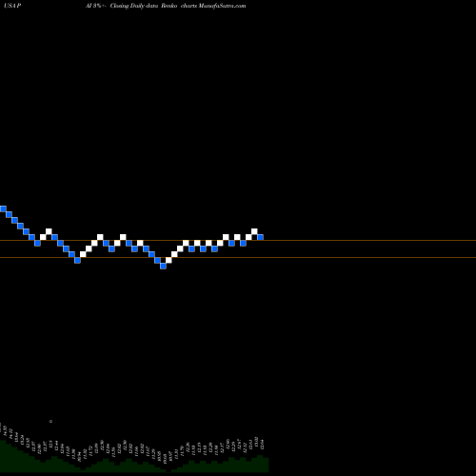
Task: Click the white brick just before the final blue brick
Action: [x=254, y=231]
